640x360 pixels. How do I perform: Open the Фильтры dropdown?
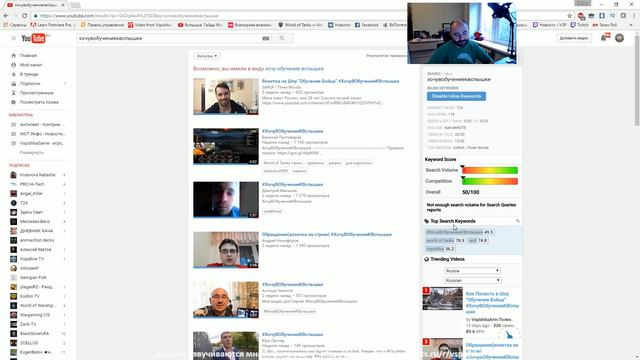coord(207,56)
